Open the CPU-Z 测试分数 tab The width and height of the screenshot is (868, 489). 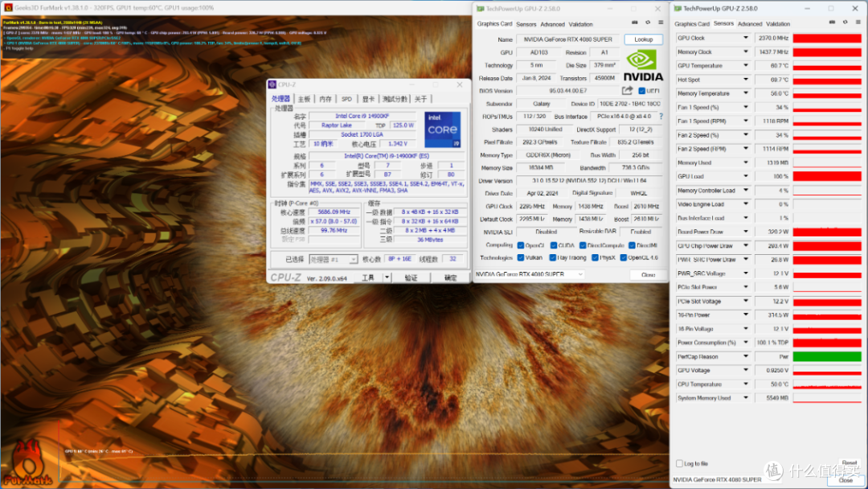[x=395, y=99]
